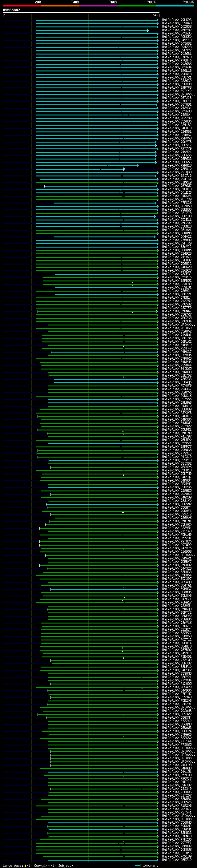Open hit UniRef100_B4FWJ8
197x868 pixels.
click(177, 128)
